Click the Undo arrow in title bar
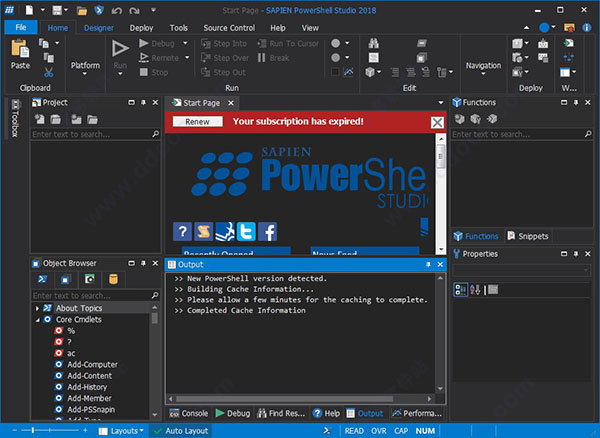The height and width of the screenshot is (438, 600). tap(117, 10)
